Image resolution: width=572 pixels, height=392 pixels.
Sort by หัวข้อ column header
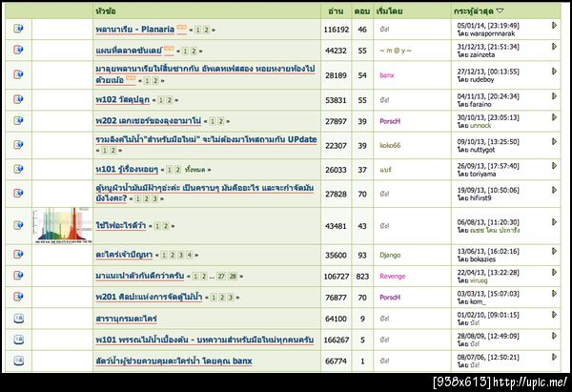(106, 11)
